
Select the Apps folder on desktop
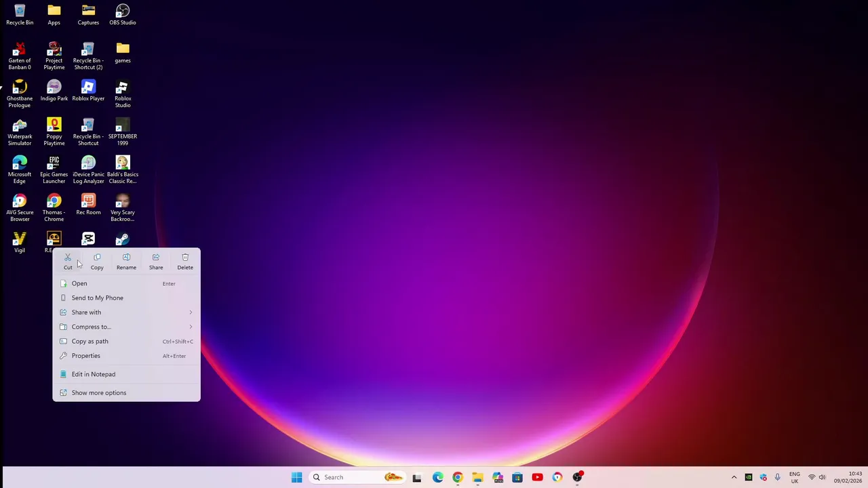point(54,15)
